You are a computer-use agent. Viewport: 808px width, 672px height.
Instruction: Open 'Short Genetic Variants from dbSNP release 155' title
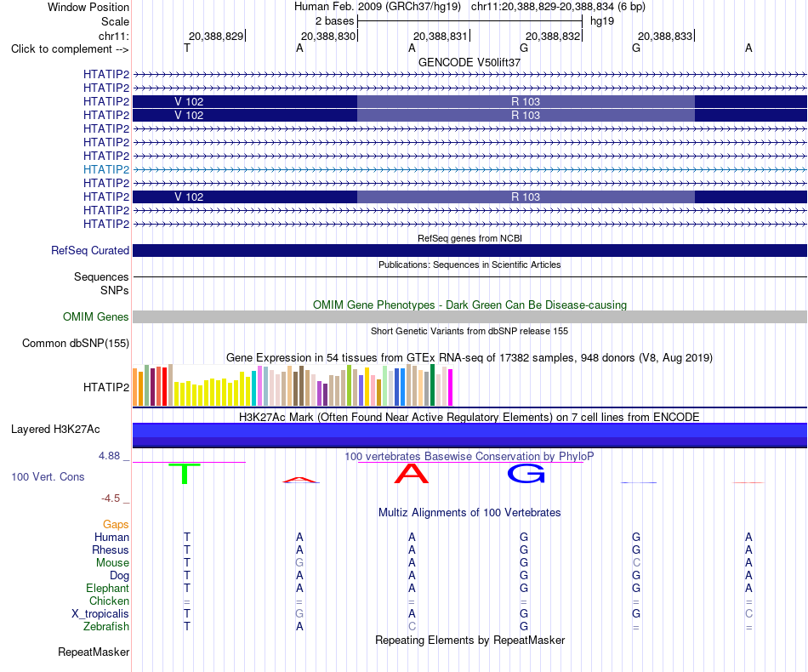pyautogui.click(x=469, y=331)
